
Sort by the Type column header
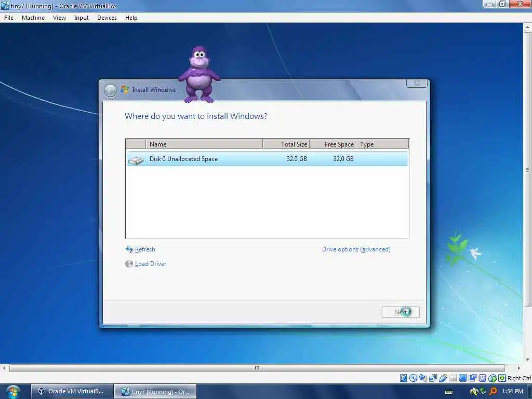coord(383,144)
